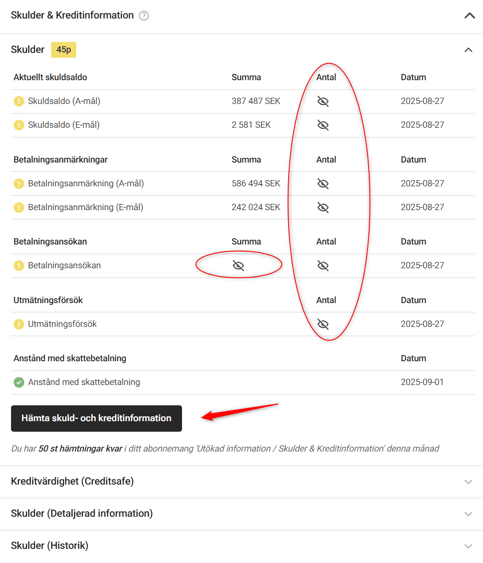Collapse the Skulder 45p subsection
This screenshot has height=563, width=483.
tap(468, 50)
